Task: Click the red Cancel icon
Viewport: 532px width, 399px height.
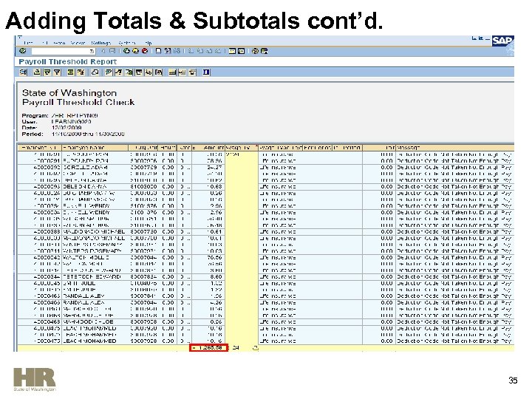Action: click(x=145, y=51)
